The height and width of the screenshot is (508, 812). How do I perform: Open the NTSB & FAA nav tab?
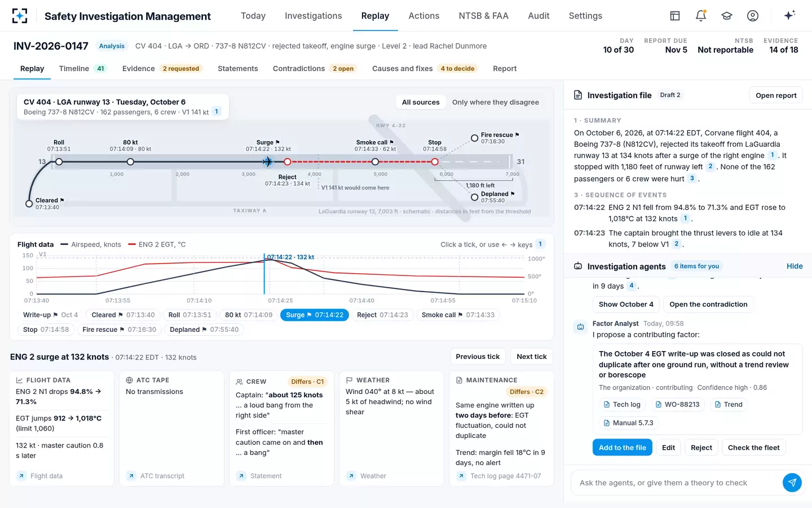point(484,16)
